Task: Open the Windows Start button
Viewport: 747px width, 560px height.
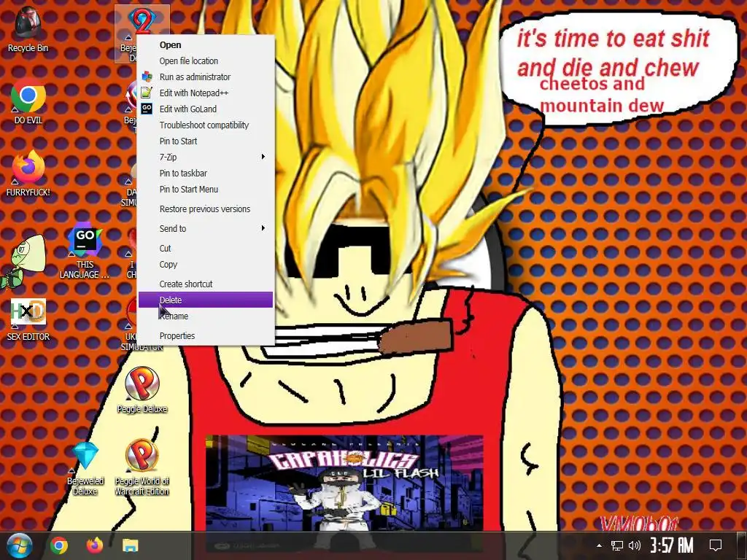Action: (19, 545)
